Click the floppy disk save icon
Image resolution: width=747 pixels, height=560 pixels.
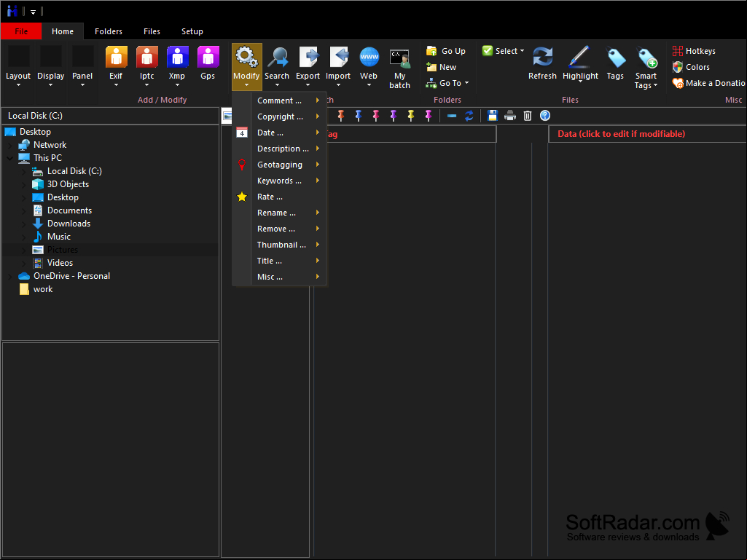(493, 116)
